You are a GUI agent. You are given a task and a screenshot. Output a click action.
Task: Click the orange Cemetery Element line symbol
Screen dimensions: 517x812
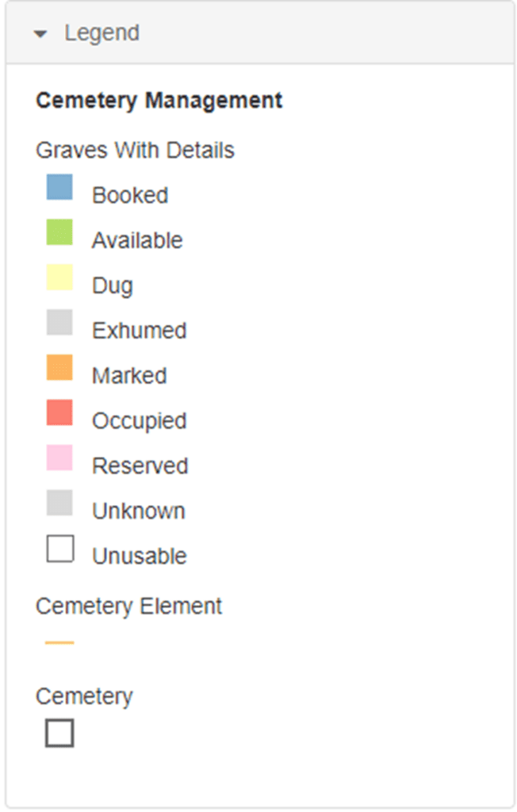click(x=59, y=642)
